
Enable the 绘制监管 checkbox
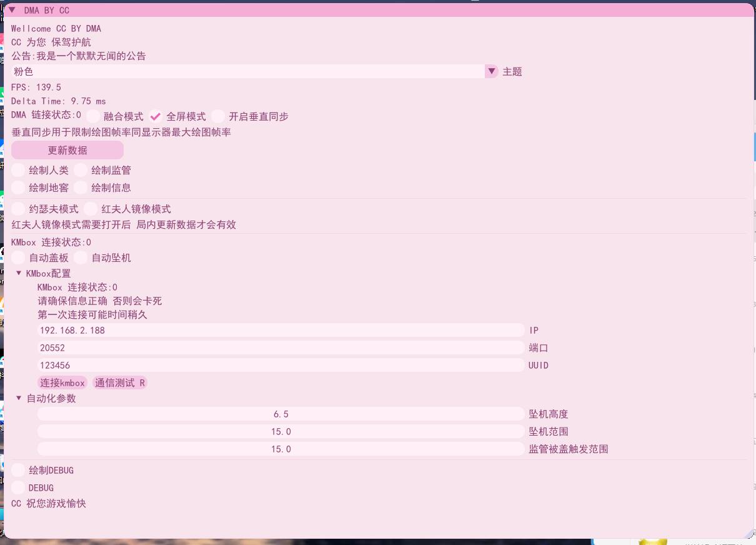[x=81, y=171]
